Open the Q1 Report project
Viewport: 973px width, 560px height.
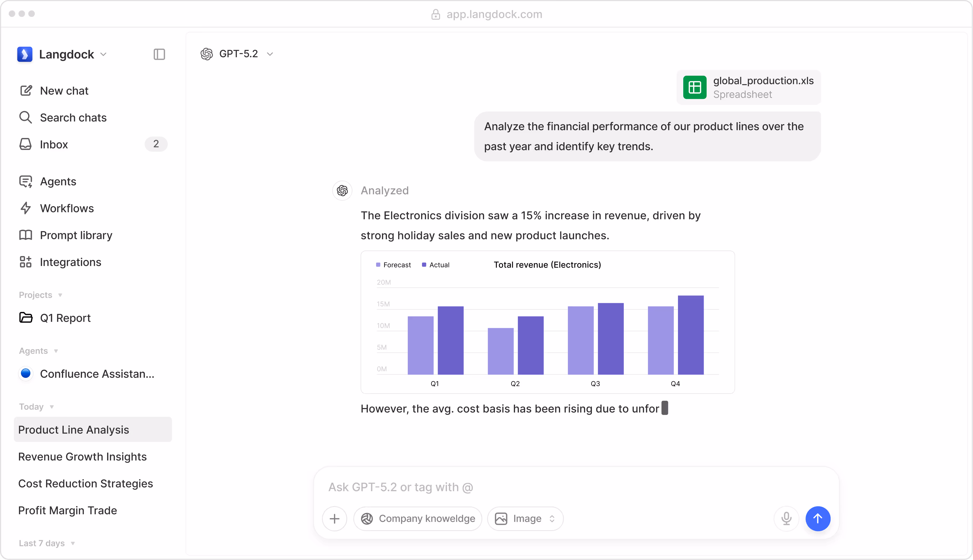65,318
